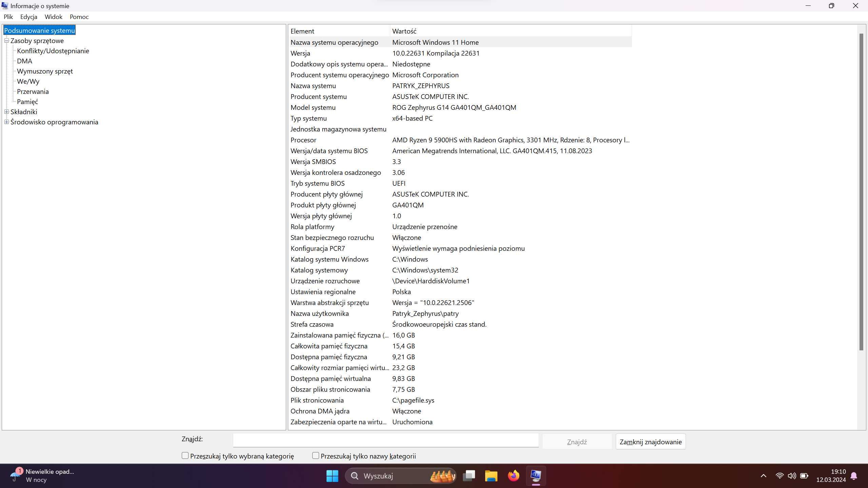
Task: Select the Dostępna pamięć fizyczna row
Action: coord(460,357)
